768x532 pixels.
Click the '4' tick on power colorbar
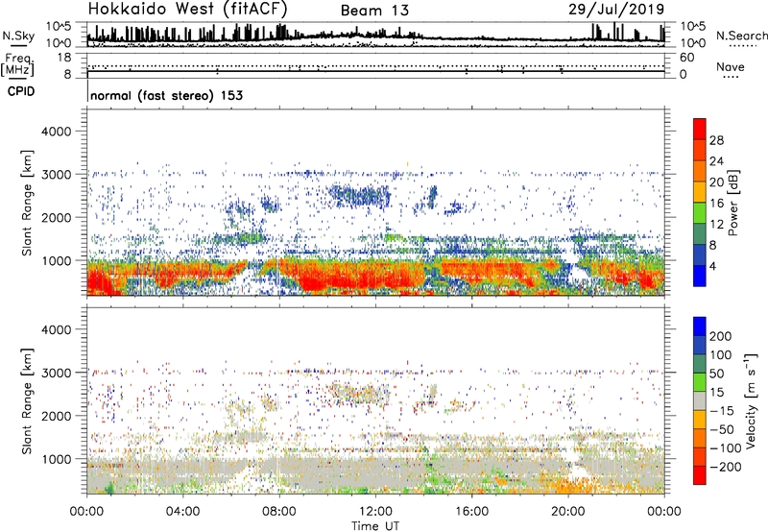pyautogui.click(x=713, y=266)
